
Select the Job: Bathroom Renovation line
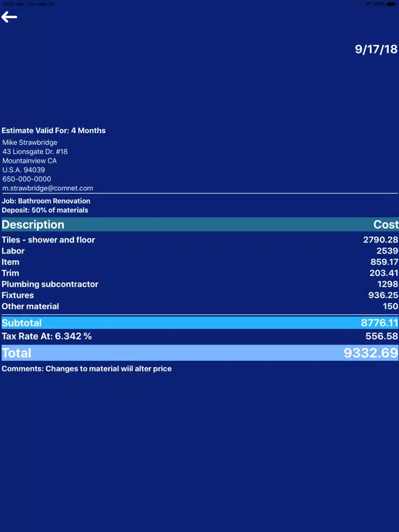[x=46, y=201]
